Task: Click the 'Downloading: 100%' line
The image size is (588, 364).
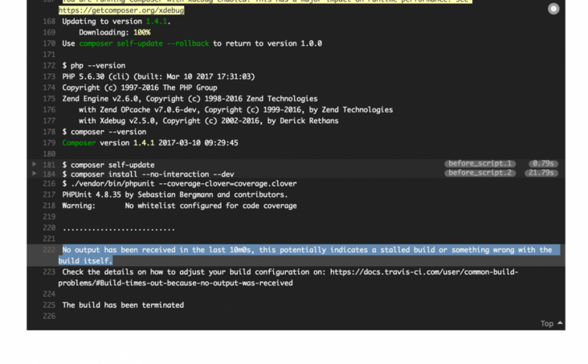Action: (114, 32)
